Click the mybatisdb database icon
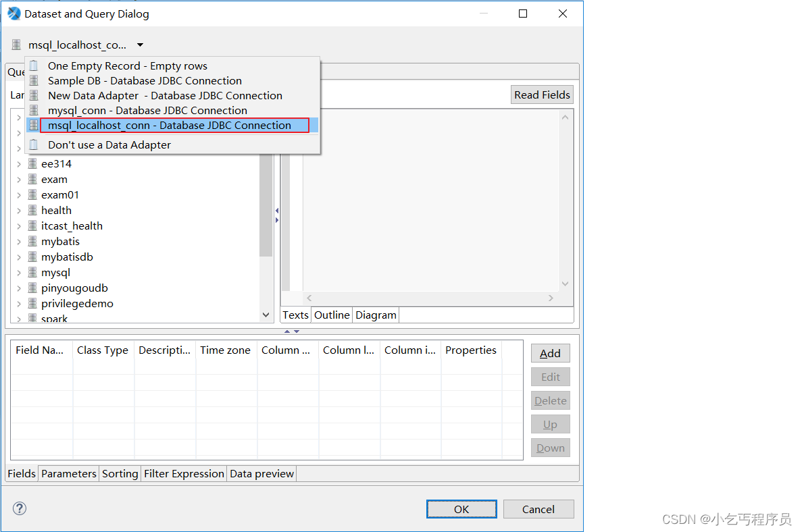Screen dimensions: 802x532 coord(32,257)
